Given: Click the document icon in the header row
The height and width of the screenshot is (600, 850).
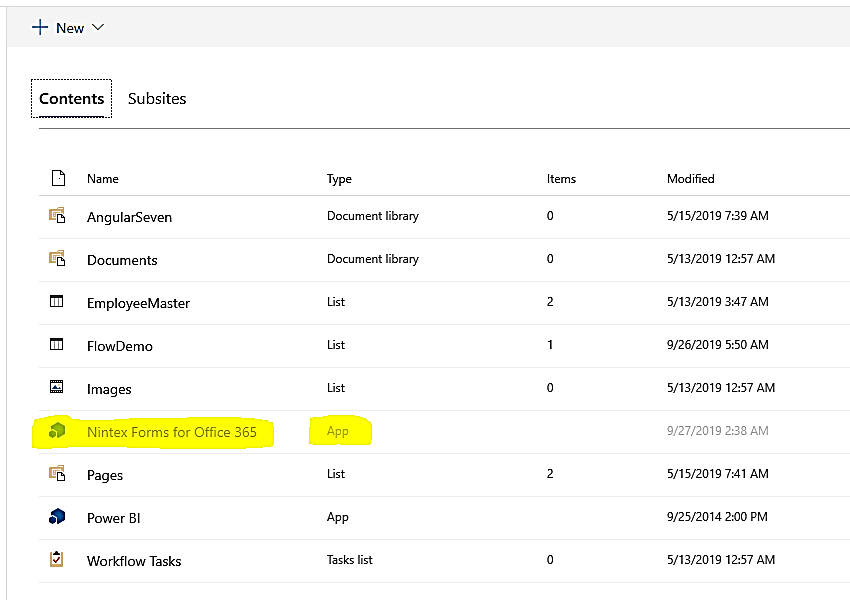Looking at the screenshot, I should [57, 176].
